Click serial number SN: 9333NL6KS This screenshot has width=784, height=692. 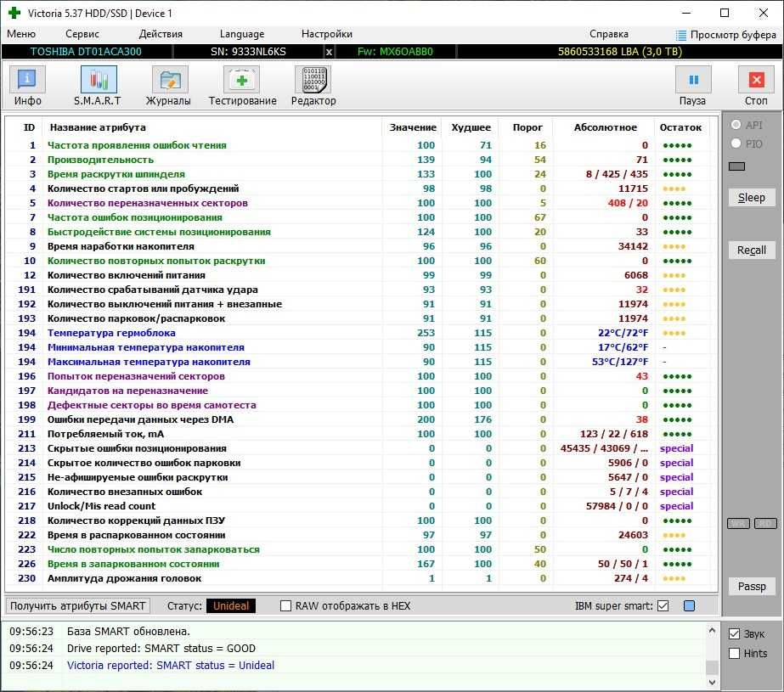pyautogui.click(x=248, y=52)
